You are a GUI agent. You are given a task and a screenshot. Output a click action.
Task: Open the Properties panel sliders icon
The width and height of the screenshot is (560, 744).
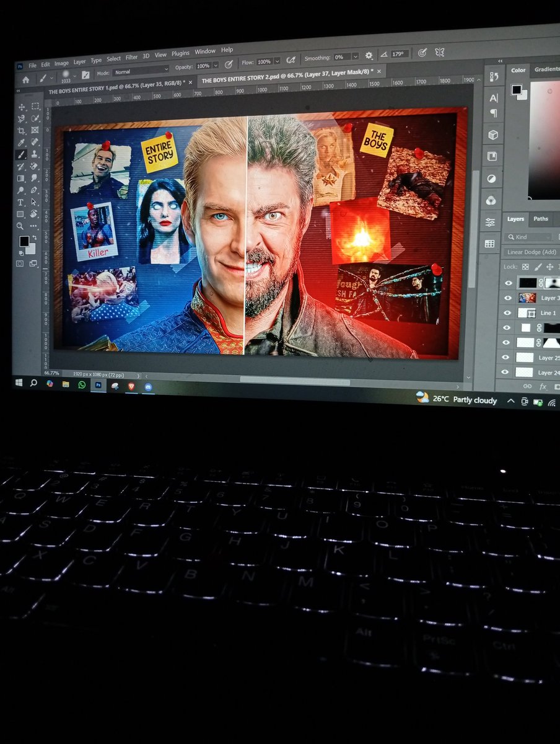pos(490,222)
